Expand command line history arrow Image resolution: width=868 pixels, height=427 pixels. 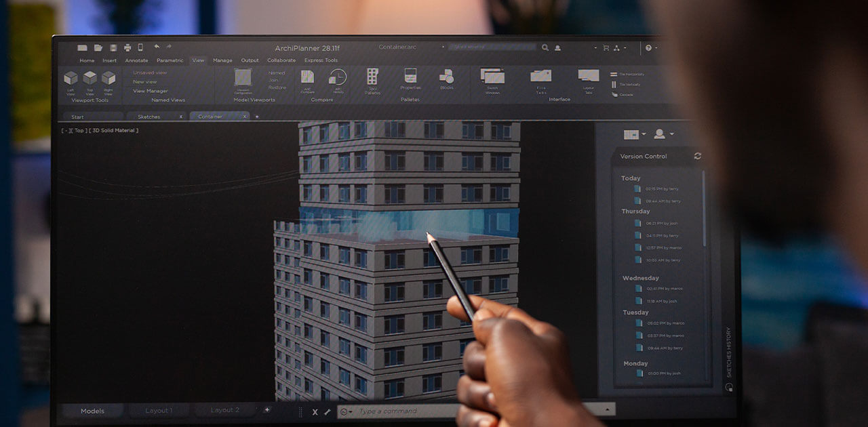(x=608, y=409)
